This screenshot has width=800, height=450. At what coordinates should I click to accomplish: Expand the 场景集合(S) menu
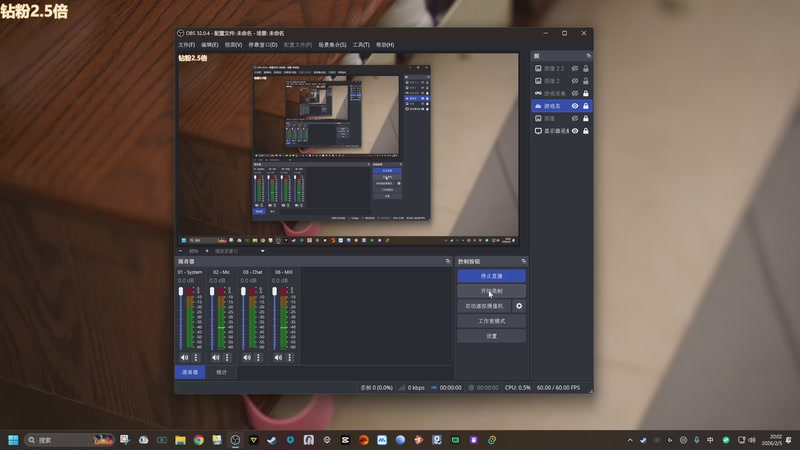pyautogui.click(x=332, y=45)
